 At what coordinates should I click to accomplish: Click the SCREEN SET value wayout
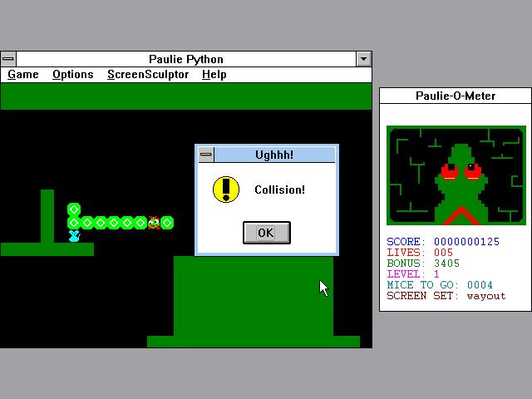(x=486, y=296)
